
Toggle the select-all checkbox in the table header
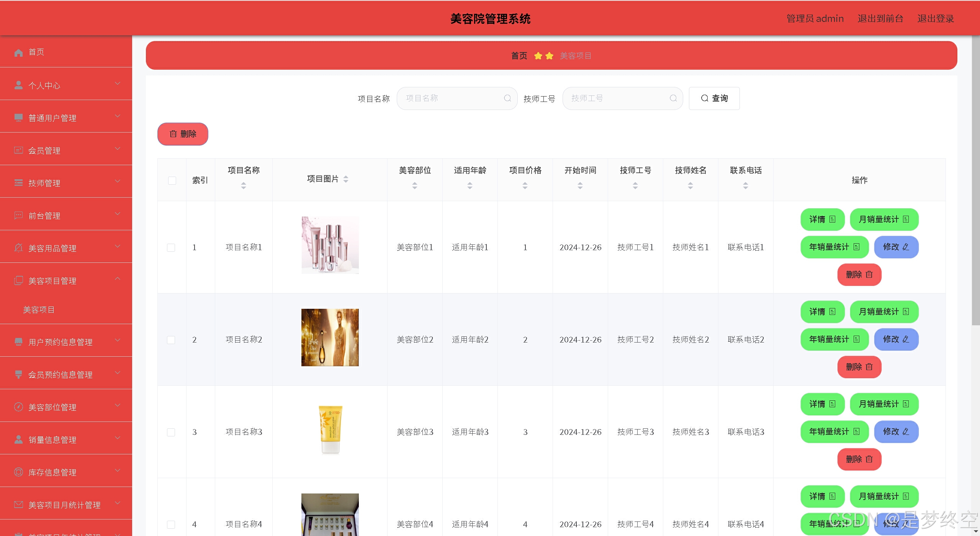click(x=172, y=180)
